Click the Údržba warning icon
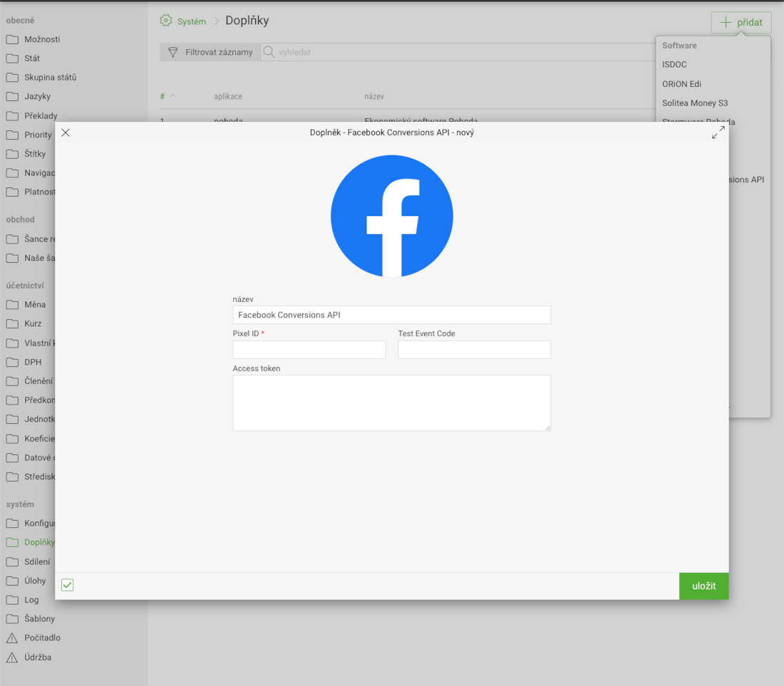This screenshot has height=686, width=784. [12, 658]
